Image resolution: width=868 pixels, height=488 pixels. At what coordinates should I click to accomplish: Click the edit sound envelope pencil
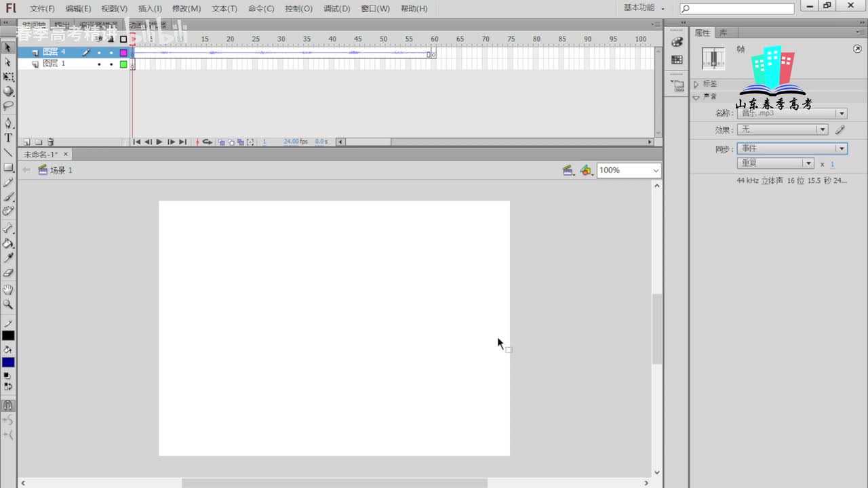(x=840, y=129)
